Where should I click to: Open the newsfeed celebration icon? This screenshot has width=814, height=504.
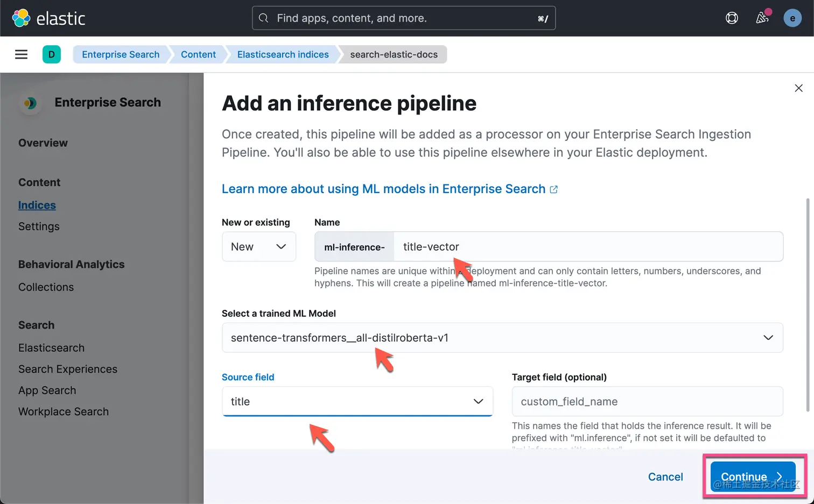(x=762, y=18)
